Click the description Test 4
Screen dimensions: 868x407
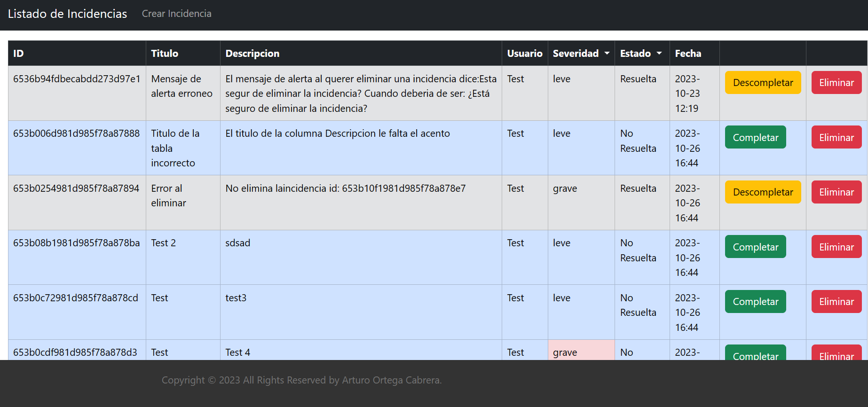click(238, 352)
